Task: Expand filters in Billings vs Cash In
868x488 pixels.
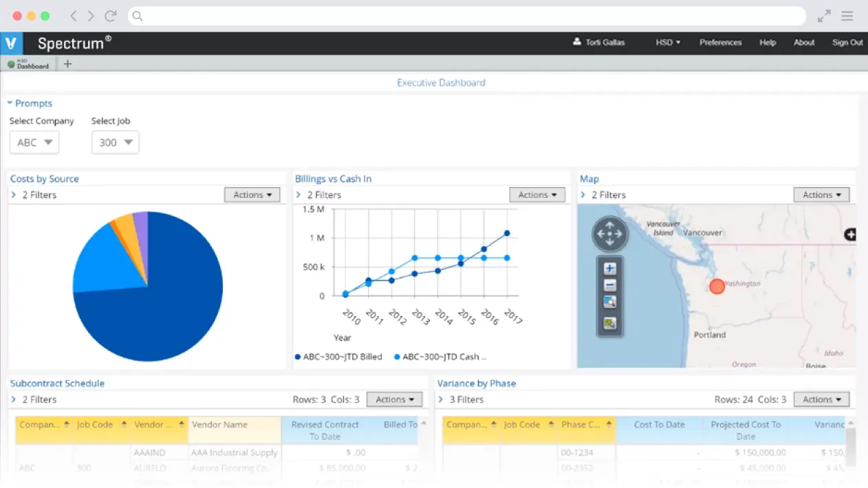Action: tap(299, 195)
